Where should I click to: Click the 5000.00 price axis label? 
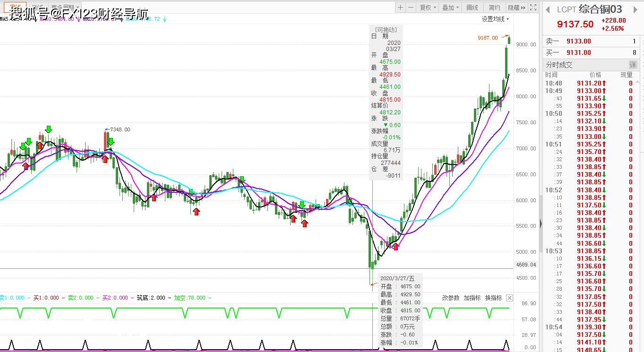point(527,252)
